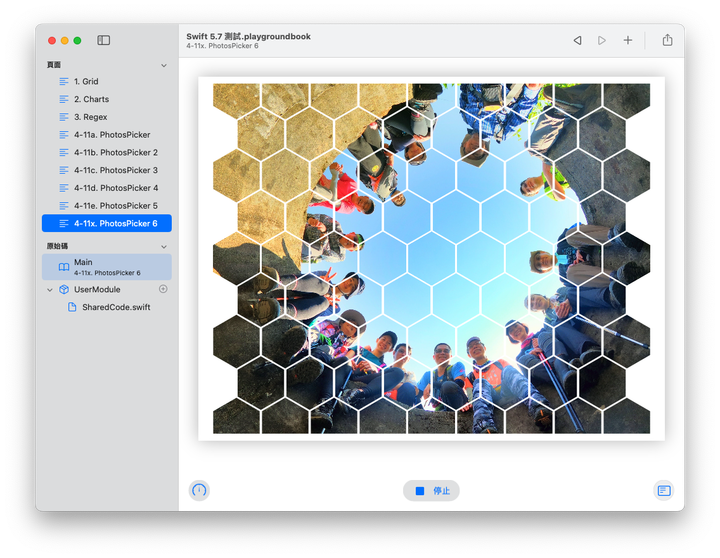Show the console output panel button

(664, 490)
